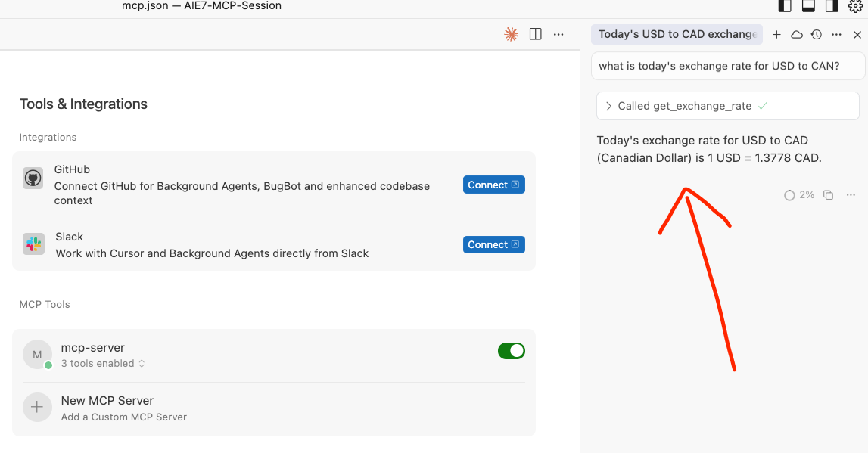Click the 2% context usage indicator
The width and height of the screenshot is (868, 453).
point(797,194)
